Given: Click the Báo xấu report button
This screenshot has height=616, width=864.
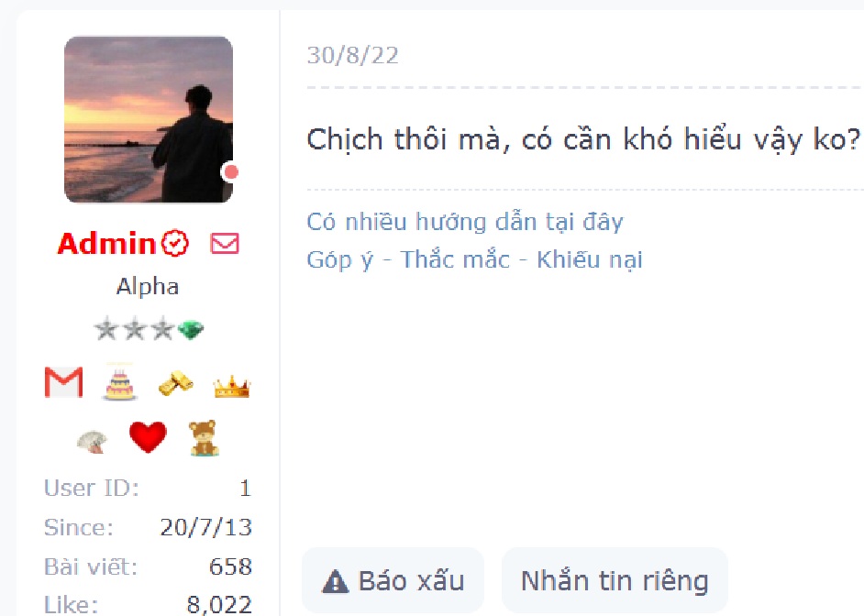Looking at the screenshot, I should [x=393, y=580].
